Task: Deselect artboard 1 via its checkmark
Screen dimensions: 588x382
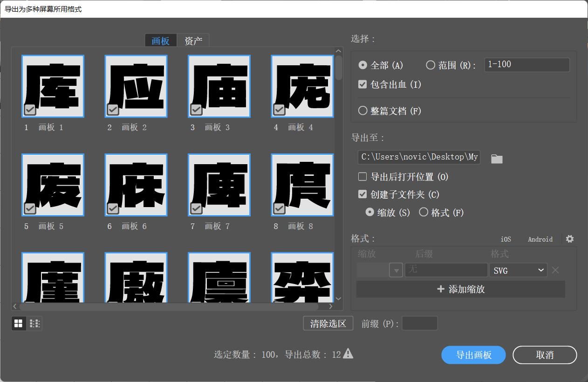Action: click(x=29, y=110)
